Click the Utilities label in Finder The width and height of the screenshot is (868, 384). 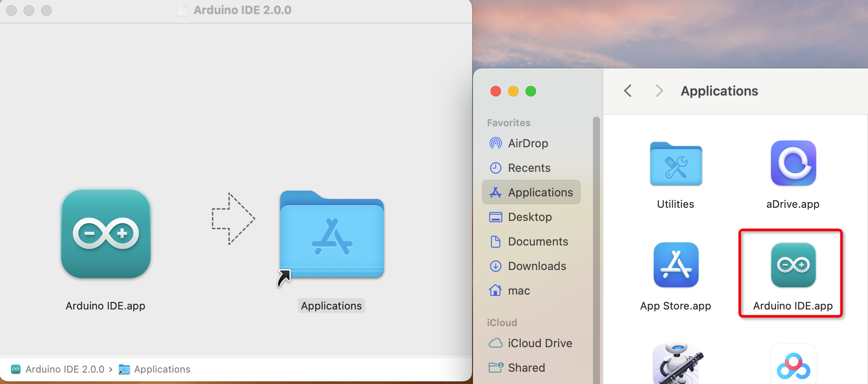coord(676,204)
